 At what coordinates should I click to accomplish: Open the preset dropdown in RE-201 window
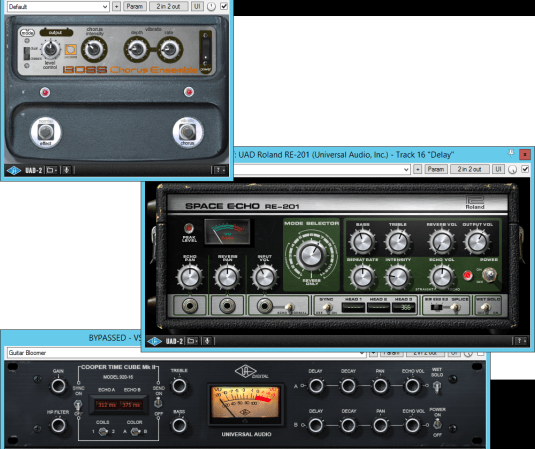(x=322, y=169)
